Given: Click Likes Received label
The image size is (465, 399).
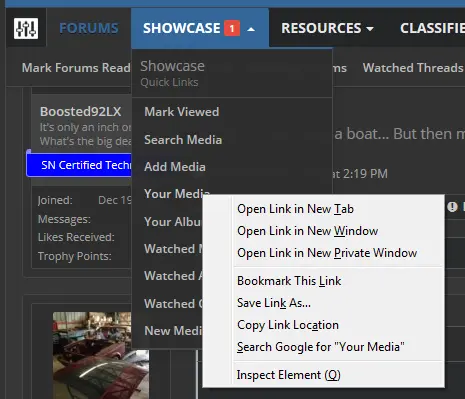Looking at the screenshot, I should click(76, 237).
